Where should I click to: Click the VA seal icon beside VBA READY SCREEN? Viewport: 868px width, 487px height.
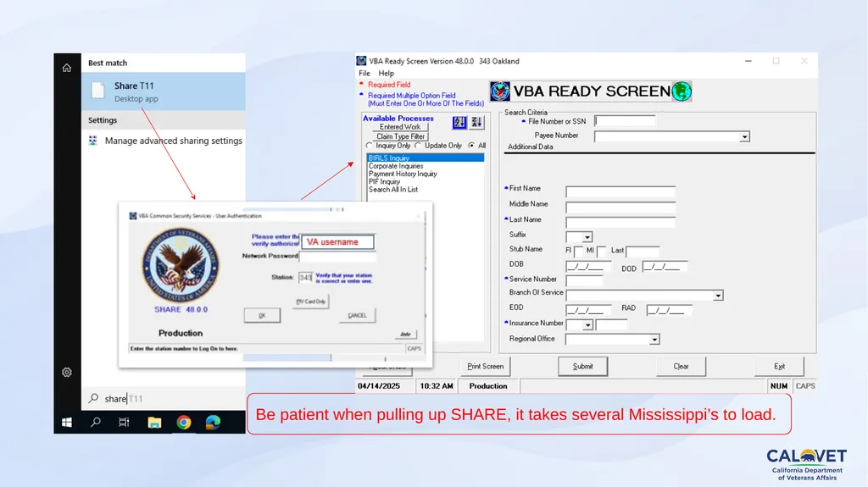coord(500,91)
